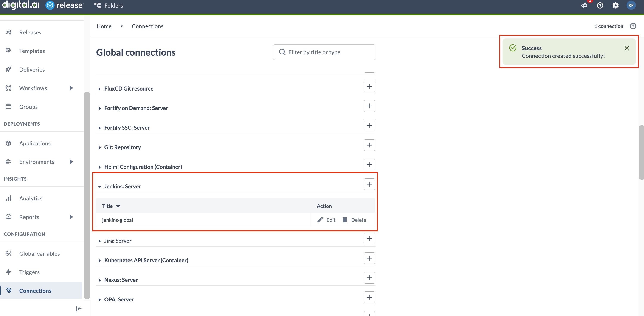This screenshot has width=644, height=316.
Task: Open Global variables in the sidebar
Action: tap(39, 254)
